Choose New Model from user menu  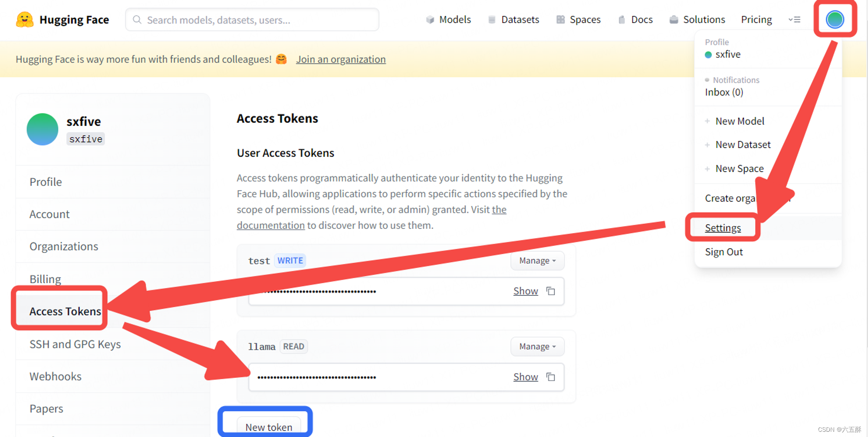click(x=740, y=121)
